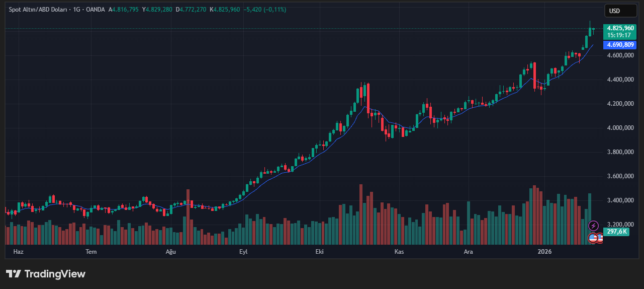Click the Ağu month label on time axis
Screen dimensions: 644x289
pos(171,251)
